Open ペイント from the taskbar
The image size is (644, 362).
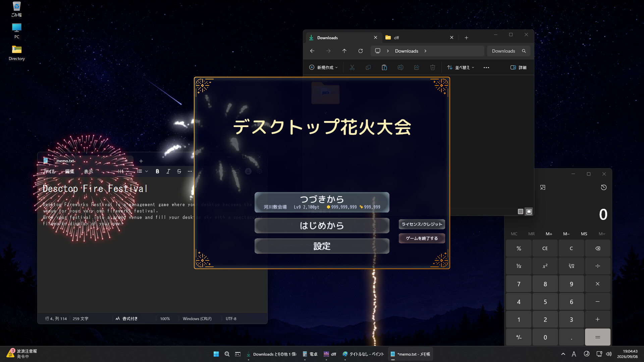(363, 354)
